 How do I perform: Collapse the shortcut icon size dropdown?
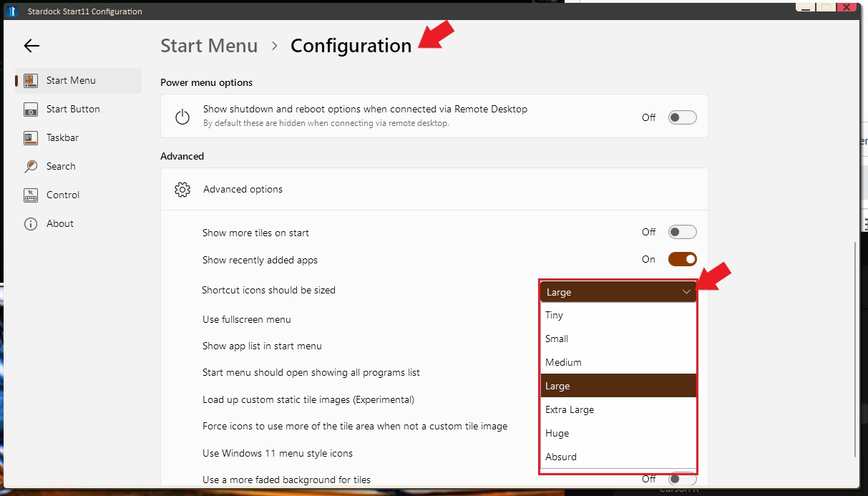pyautogui.click(x=618, y=292)
